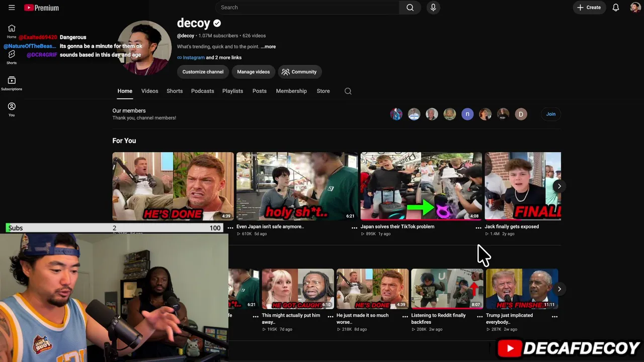
Task: Click Customize channel button
Action: tap(203, 72)
